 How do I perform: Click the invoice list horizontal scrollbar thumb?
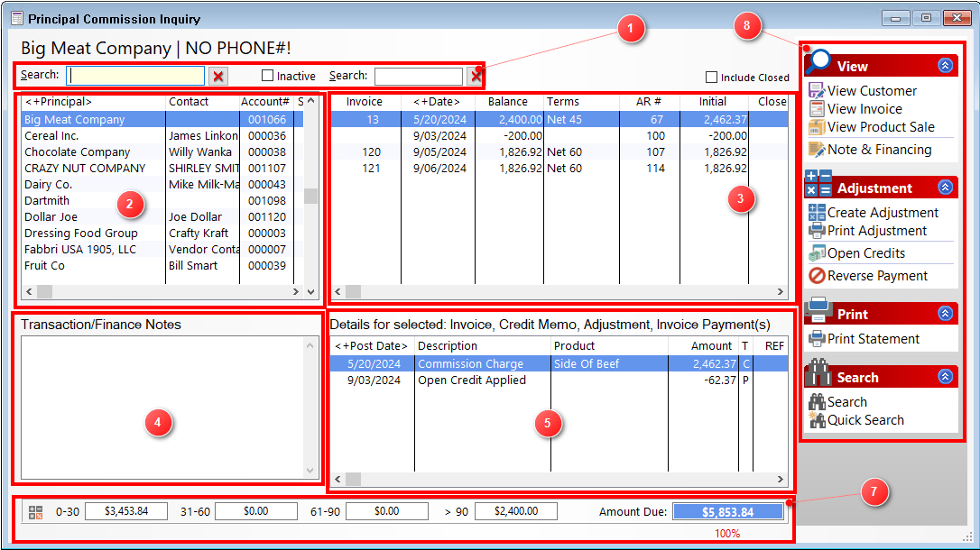coord(353,291)
